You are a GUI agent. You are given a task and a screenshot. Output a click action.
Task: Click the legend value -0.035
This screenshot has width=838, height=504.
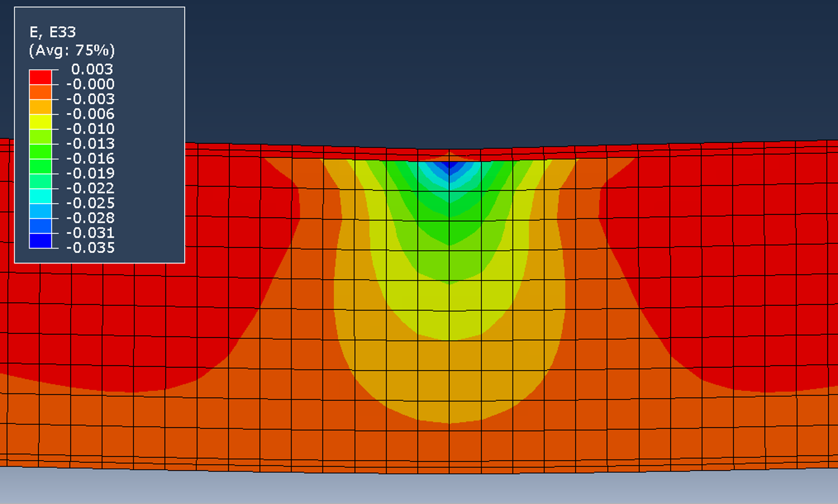click(x=90, y=248)
